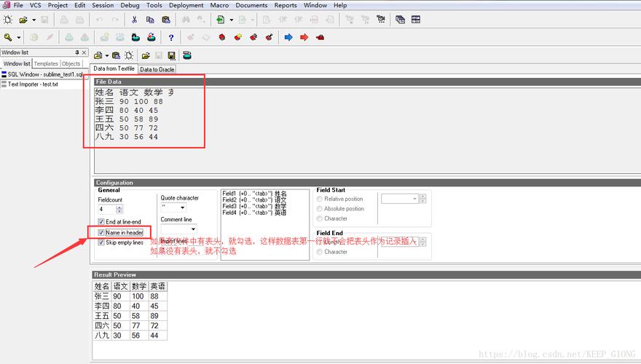This screenshot has height=364, width=641.
Task: Click the New document toolbar icon
Action: click(x=8, y=20)
